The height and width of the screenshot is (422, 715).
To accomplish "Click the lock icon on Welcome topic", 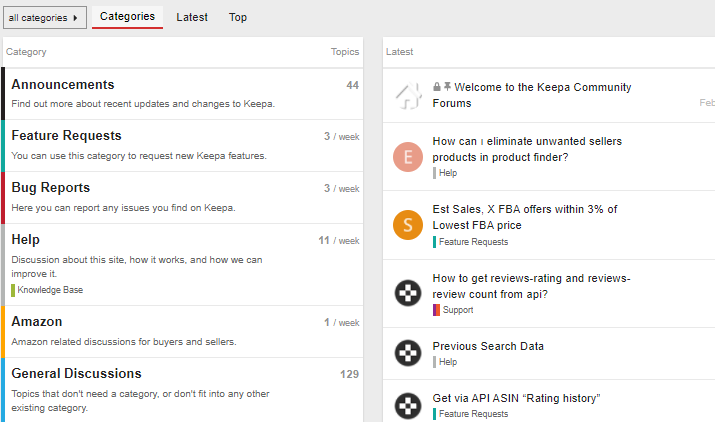I will 436,87.
